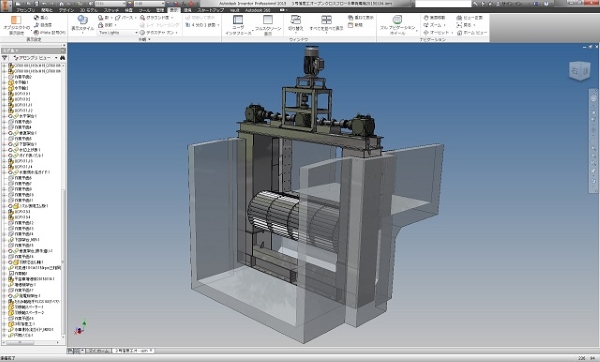Click the Full Screen display (フルスクリーン表示) icon
Screen dimensions: 600x362
(268, 25)
